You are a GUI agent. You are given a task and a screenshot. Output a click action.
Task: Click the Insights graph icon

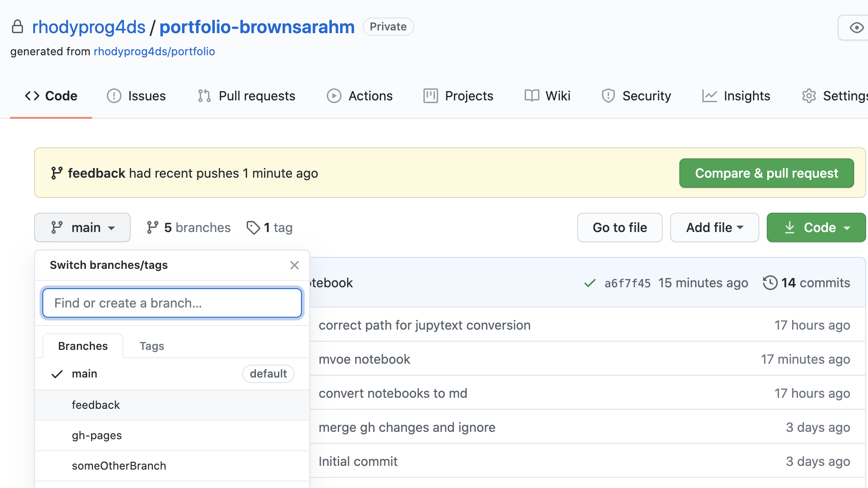[709, 96]
